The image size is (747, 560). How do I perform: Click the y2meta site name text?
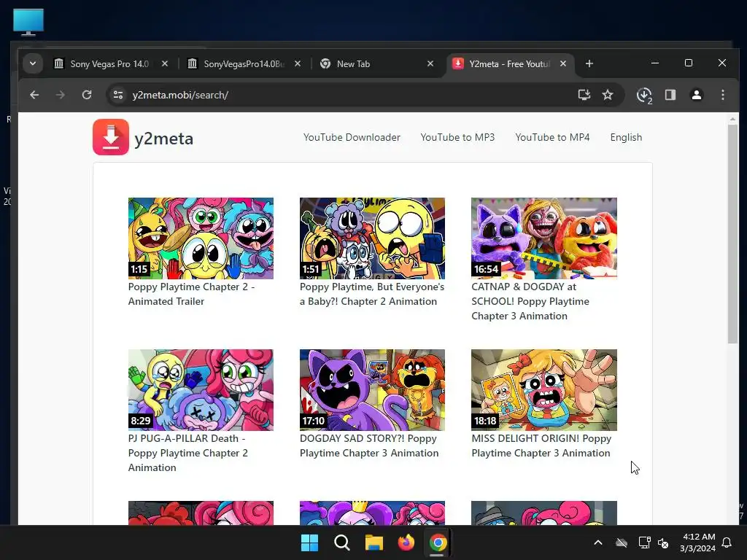pyautogui.click(x=164, y=139)
